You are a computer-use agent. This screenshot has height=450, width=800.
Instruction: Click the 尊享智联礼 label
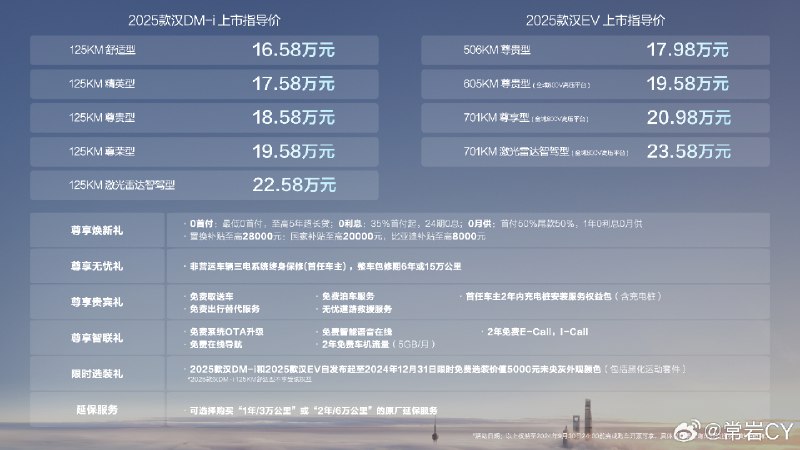97,338
